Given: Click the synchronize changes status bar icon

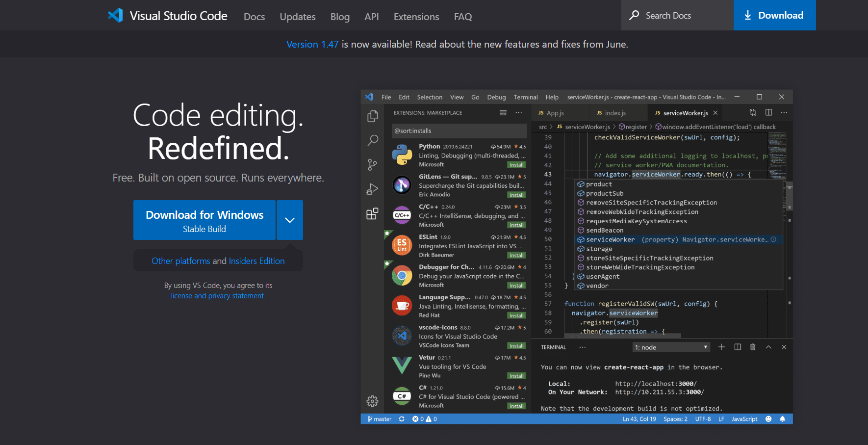Looking at the screenshot, I should 402,419.
